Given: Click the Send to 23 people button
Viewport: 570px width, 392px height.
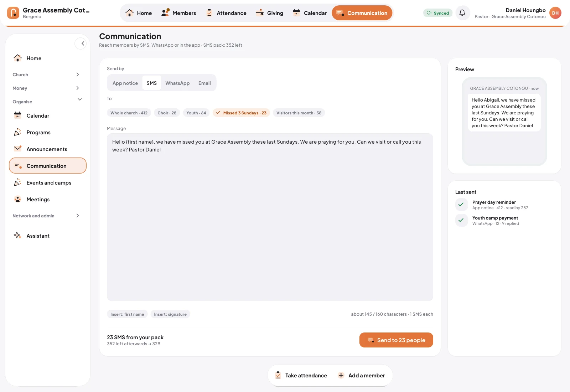Looking at the screenshot, I should [x=396, y=340].
